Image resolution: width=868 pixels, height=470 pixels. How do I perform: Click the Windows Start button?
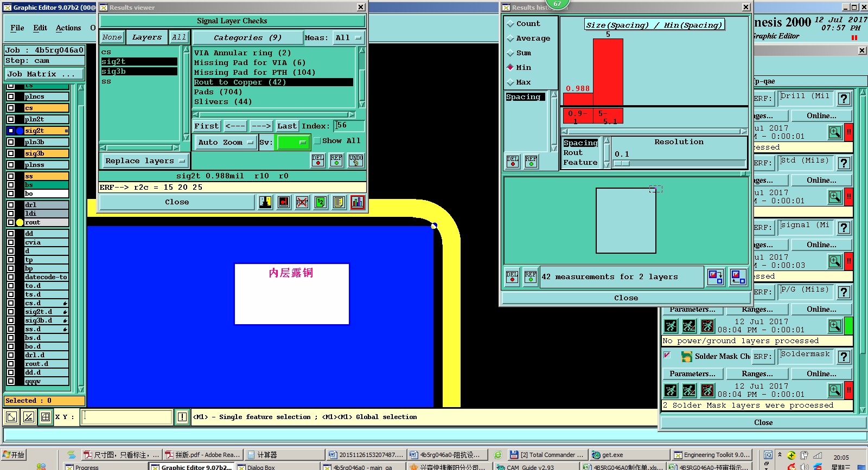(14, 455)
